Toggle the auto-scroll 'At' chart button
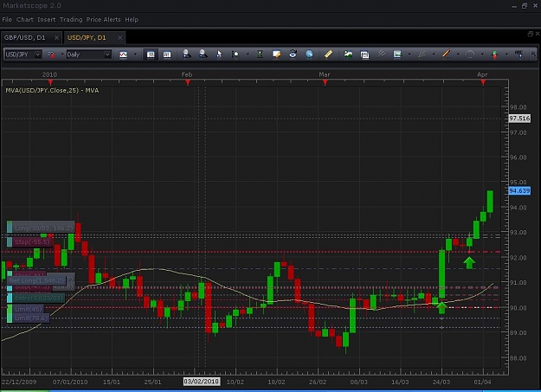Viewport: 541px width, 392px height. pyautogui.click(x=167, y=55)
